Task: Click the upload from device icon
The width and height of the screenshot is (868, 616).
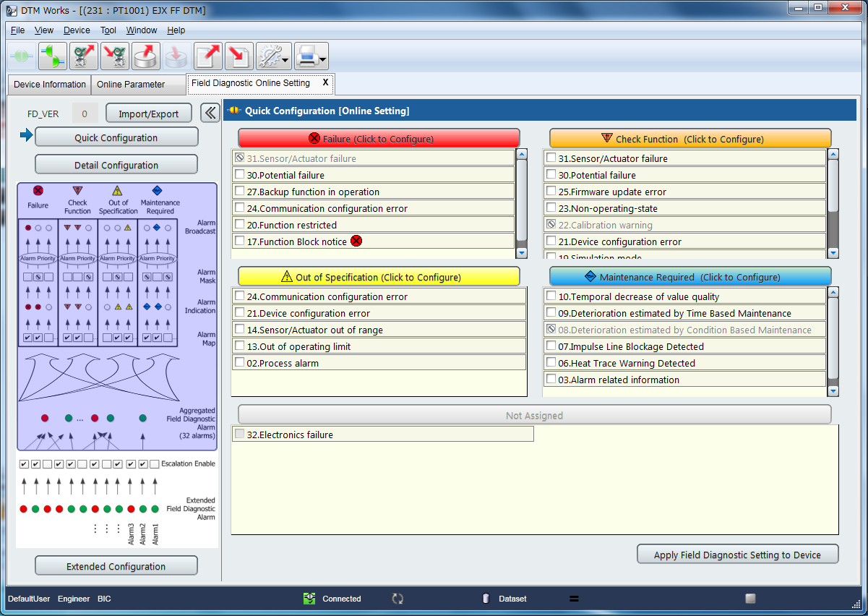Action: [84, 56]
